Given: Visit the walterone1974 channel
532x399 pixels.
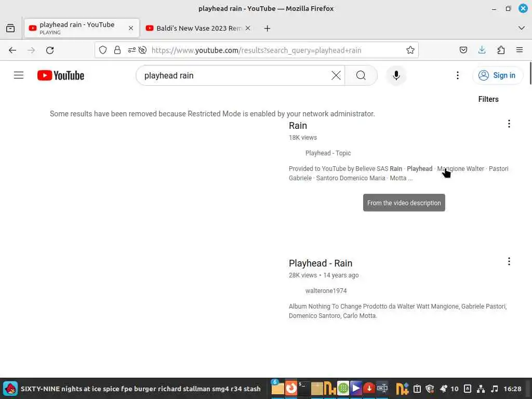Looking at the screenshot, I should click(x=326, y=291).
